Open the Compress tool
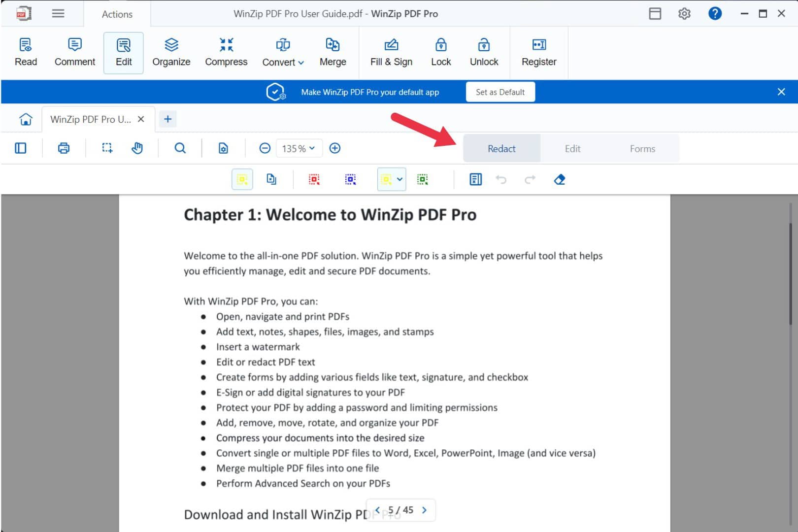 click(226, 52)
